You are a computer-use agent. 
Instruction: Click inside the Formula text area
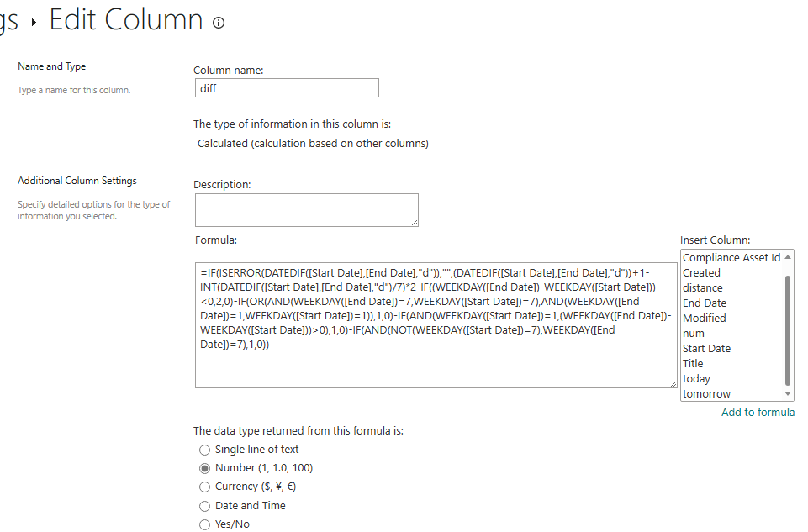436,325
